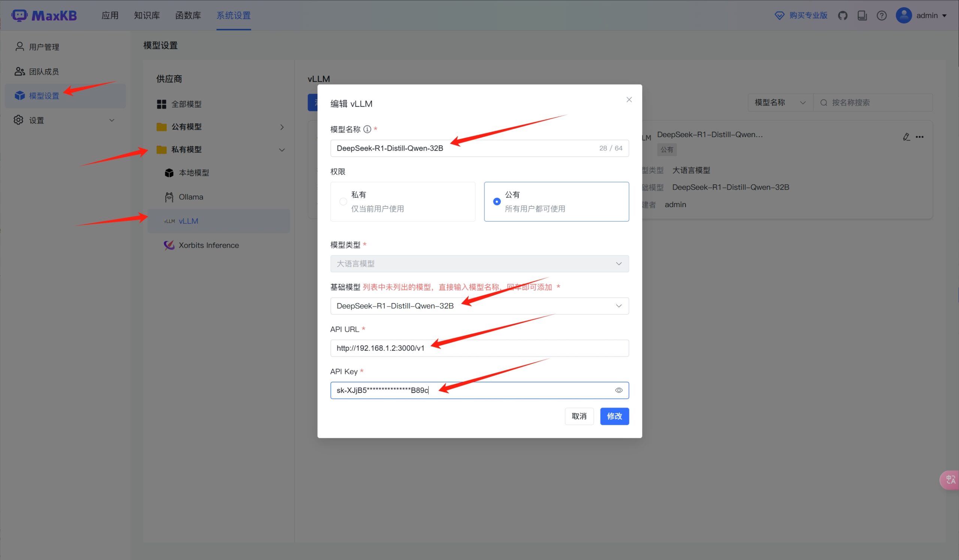Click 大语言模型 on model card
Image resolution: width=959 pixels, height=560 pixels.
691,170
